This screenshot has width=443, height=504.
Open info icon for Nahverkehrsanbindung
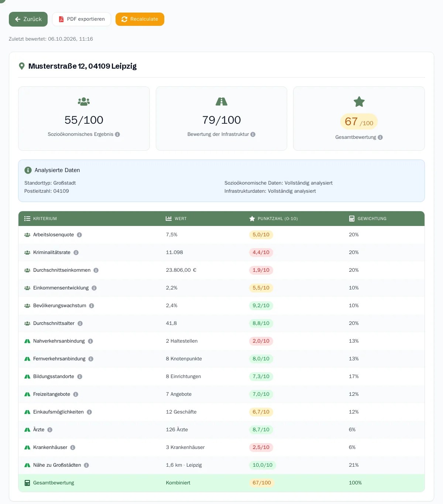90,341
